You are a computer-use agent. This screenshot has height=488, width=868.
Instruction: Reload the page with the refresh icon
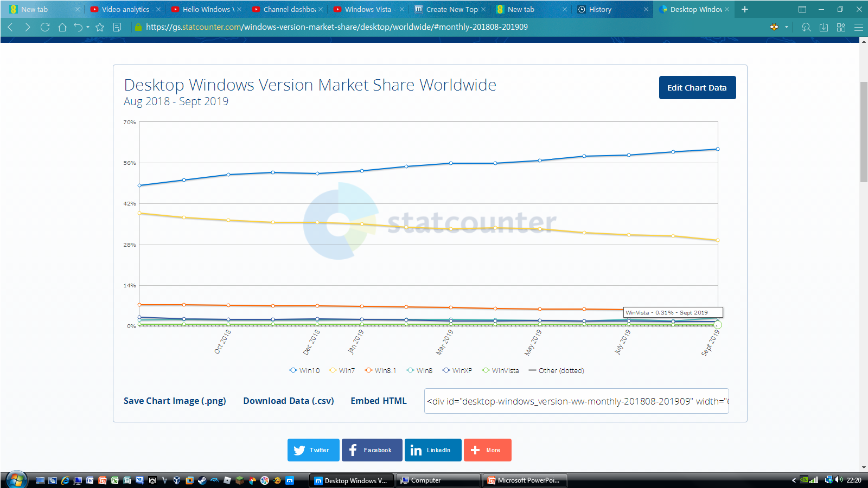45,27
